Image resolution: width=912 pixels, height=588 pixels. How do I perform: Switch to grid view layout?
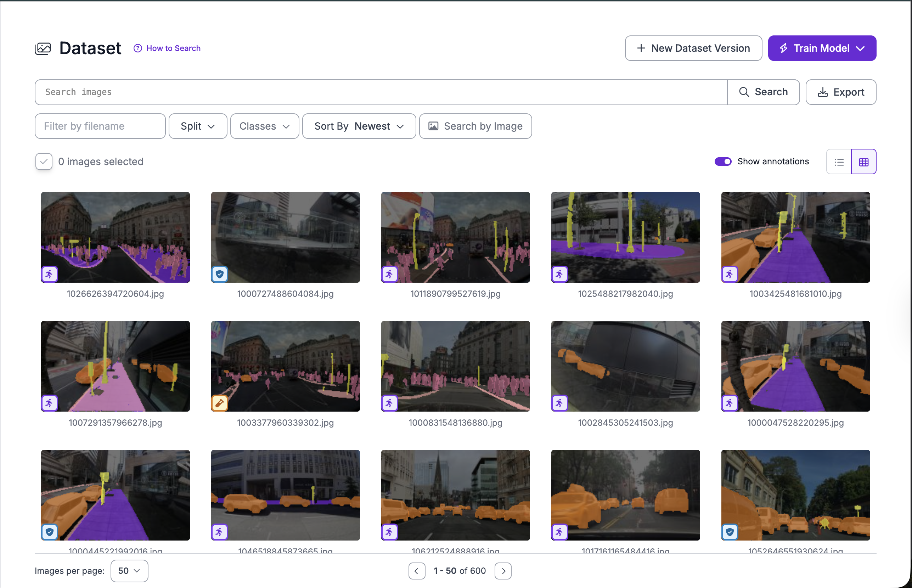(x=863, y=162)
